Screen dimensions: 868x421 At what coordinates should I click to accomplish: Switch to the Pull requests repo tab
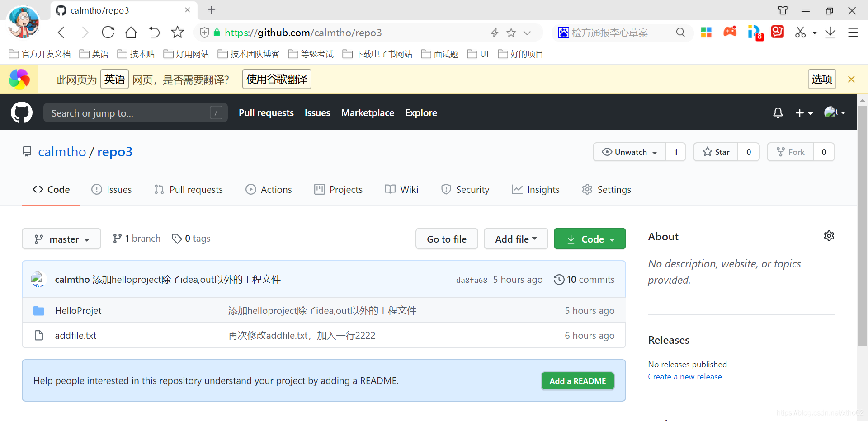click(189, 190)
